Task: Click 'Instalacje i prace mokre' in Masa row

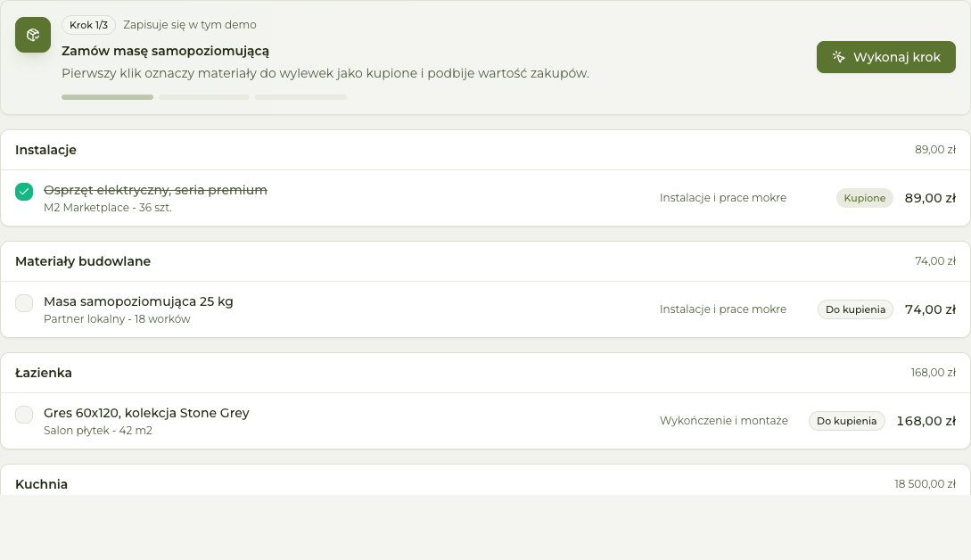Action: (x=722, y=309)
